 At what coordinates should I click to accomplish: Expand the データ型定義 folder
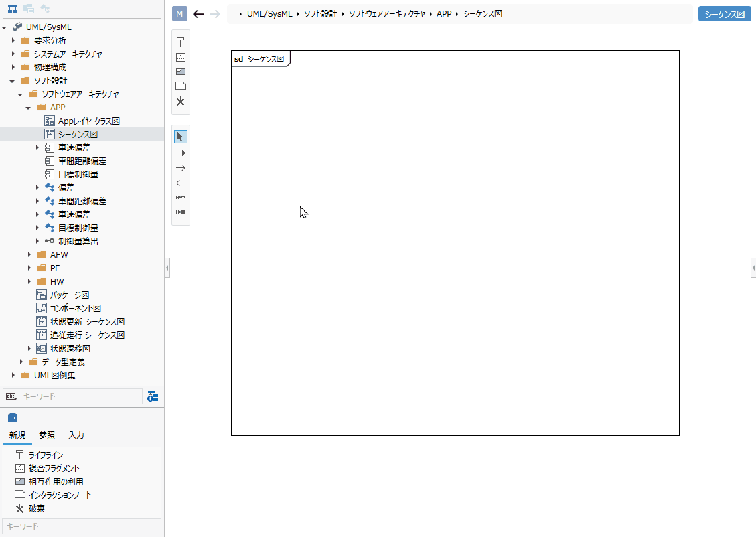click(x=21, y=362)
